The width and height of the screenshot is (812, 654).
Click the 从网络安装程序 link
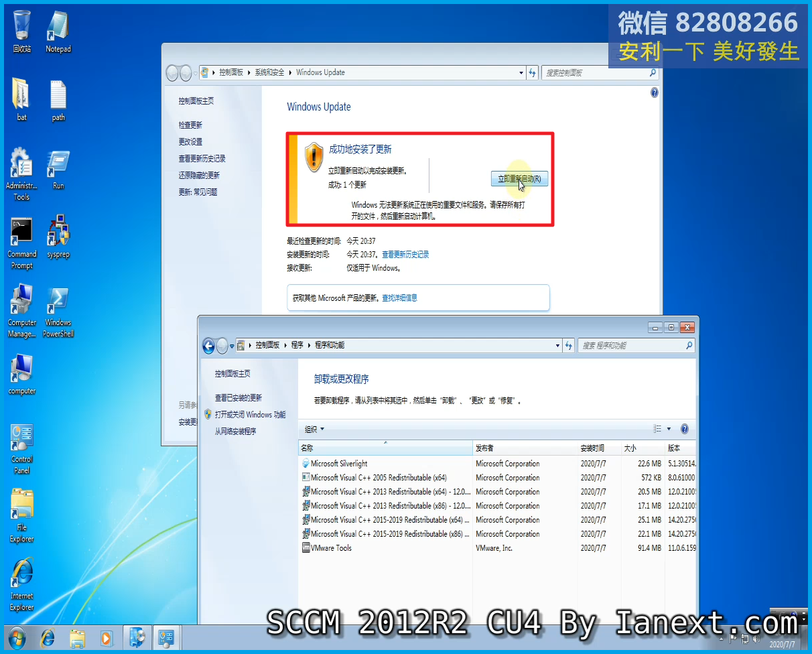pos(235,432)
